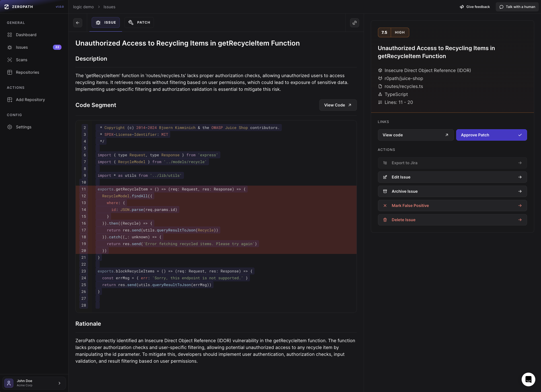Click the v1.0.0 version label
The width and height of the screenshot is (541, 392).
60,7
